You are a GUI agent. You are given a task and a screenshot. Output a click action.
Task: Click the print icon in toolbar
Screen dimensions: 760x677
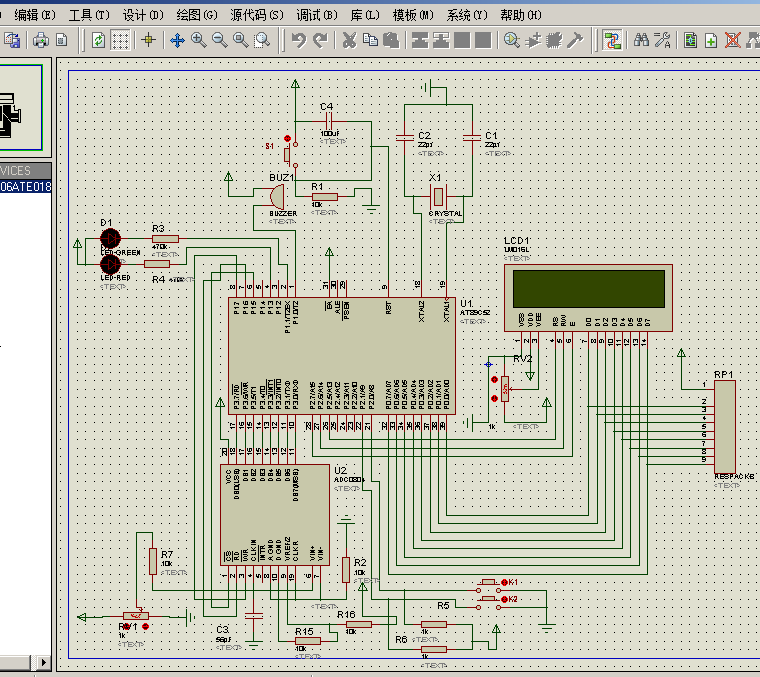[x=41, y=40]
